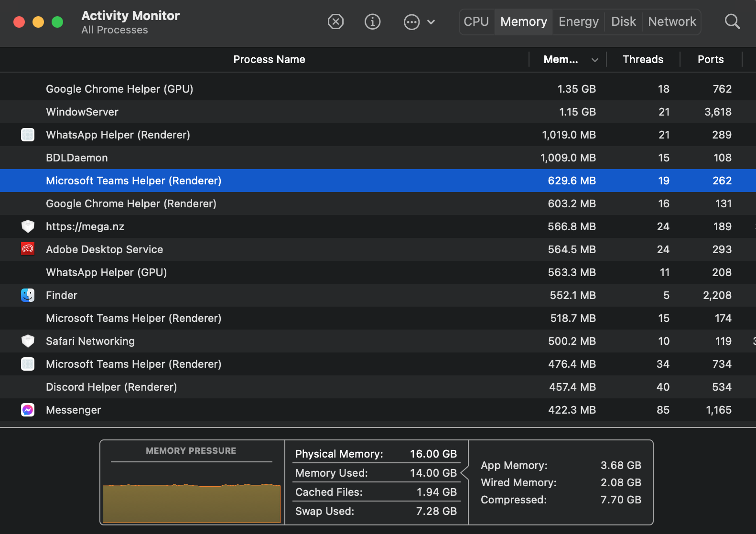Click the ellipsis more-actions icon

[411, 22]
